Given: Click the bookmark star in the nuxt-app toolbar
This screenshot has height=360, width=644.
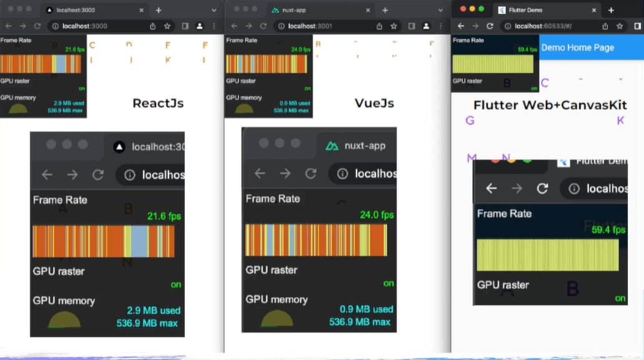Looking at the screenshot, I should click(x=394, y=26).
